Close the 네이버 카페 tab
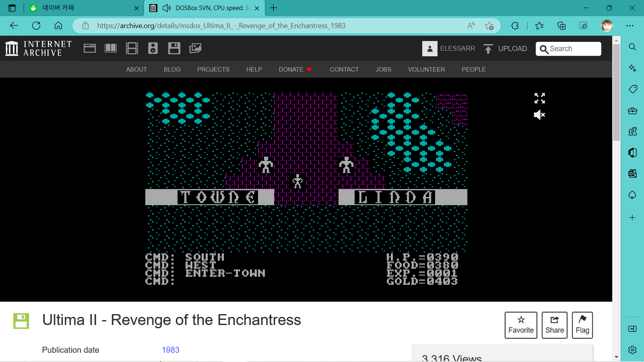Viewport: 644px width, 362px height. point(136,8)
